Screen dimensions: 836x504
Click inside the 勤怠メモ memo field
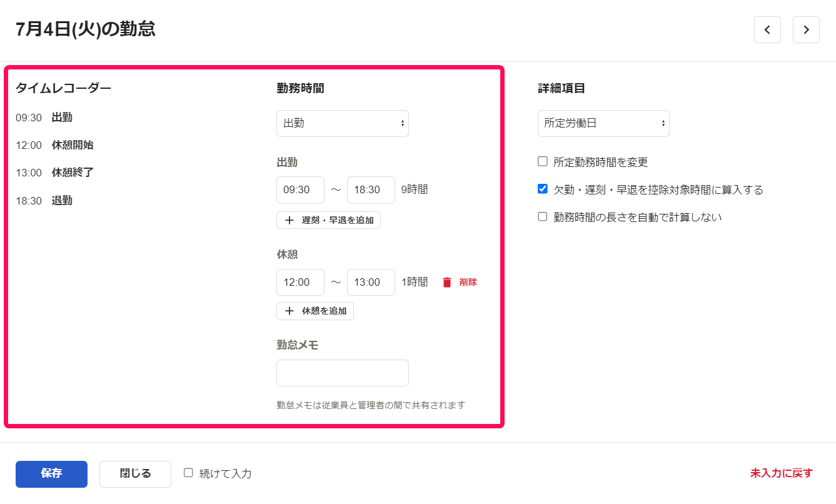pos(342,373)
